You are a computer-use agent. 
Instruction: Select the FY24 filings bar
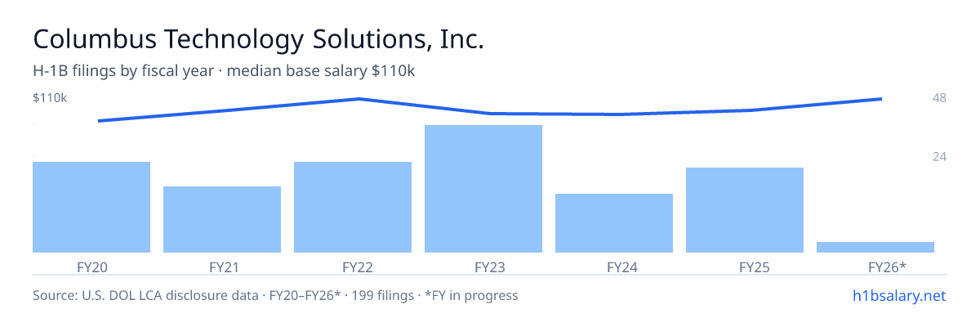tap(614, 223)
